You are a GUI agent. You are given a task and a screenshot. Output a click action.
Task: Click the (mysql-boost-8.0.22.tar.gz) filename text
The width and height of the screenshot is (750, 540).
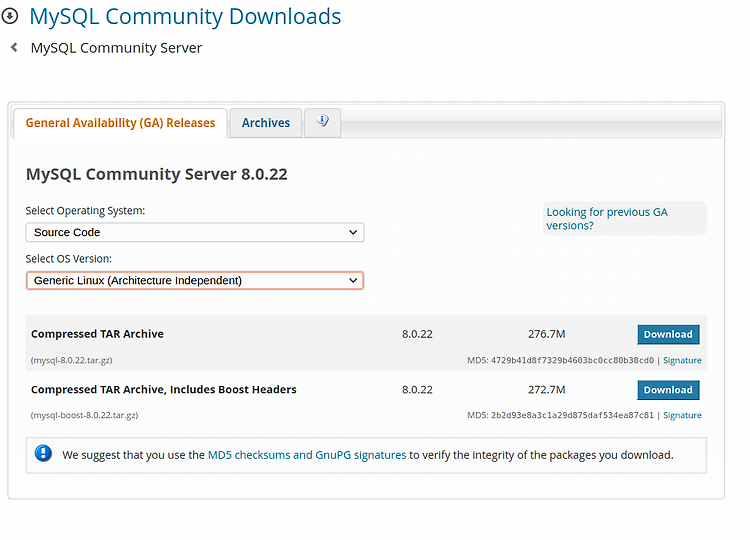click(x=85, y=415)
